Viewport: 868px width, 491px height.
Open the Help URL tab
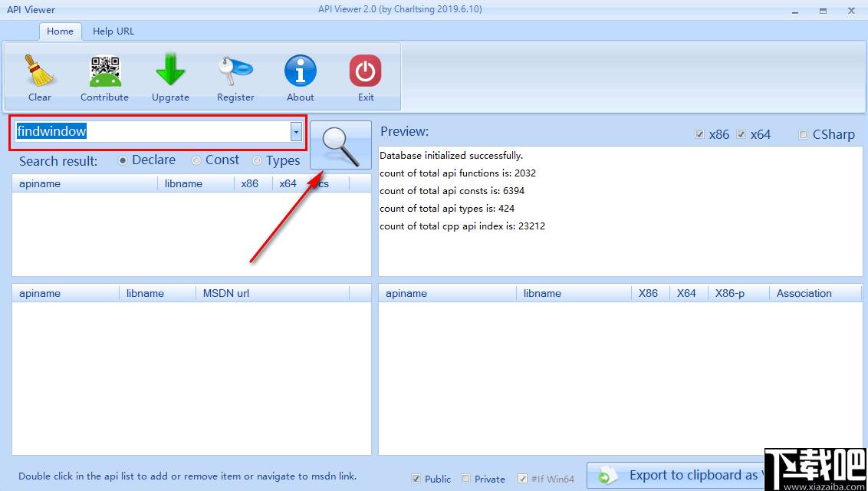point(113,31)
